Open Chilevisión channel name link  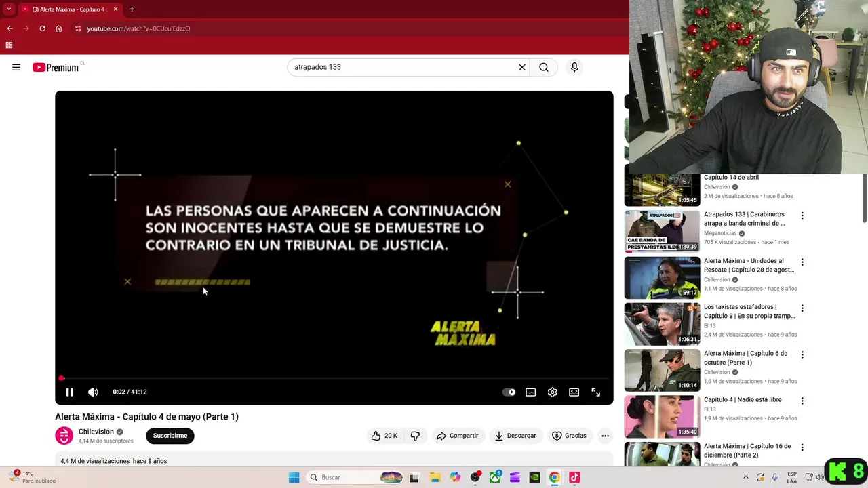96,432
